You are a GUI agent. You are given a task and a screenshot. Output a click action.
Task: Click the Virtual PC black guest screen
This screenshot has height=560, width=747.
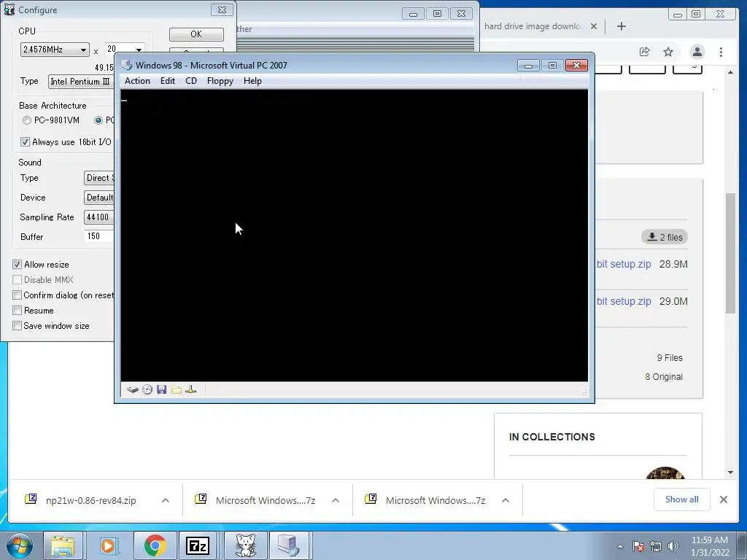pos(354,236)
